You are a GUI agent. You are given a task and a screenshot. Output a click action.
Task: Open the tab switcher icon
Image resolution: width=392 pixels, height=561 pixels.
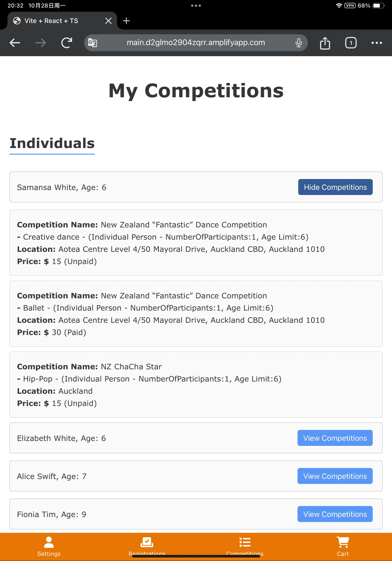point(351,43)
